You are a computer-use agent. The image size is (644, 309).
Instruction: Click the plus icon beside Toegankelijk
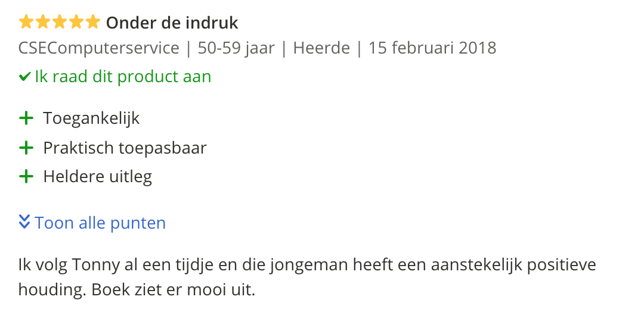(26, 118)
